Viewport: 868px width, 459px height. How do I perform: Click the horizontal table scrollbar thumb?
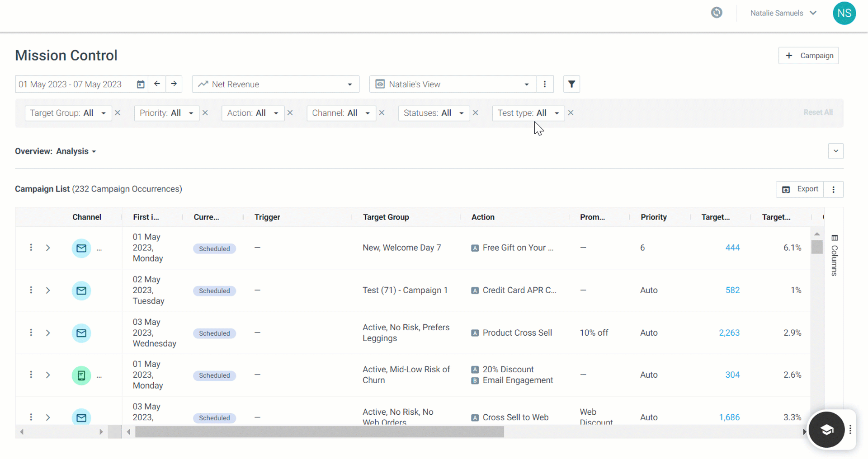[x=320, y=432]
